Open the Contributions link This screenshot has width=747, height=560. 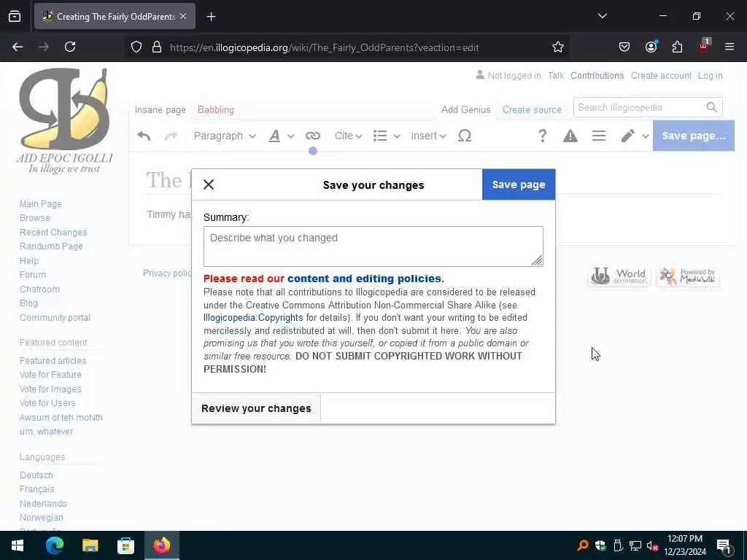click(597, 76)
